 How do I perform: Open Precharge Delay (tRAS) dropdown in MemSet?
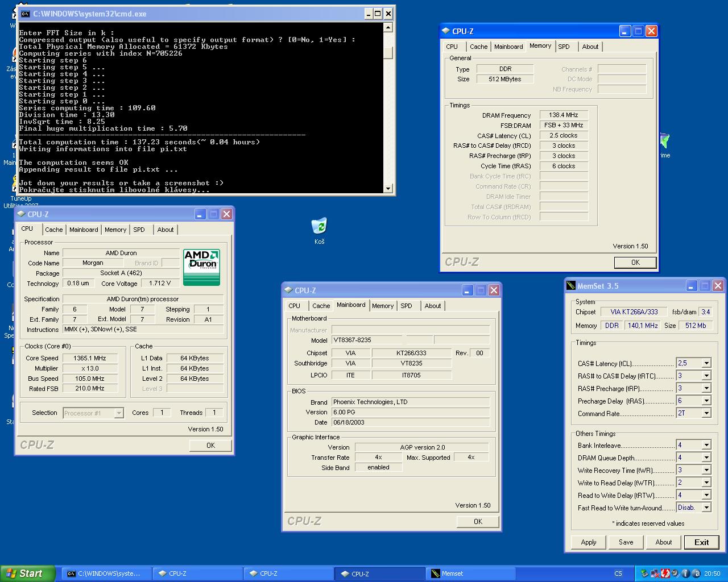[706, 401]
